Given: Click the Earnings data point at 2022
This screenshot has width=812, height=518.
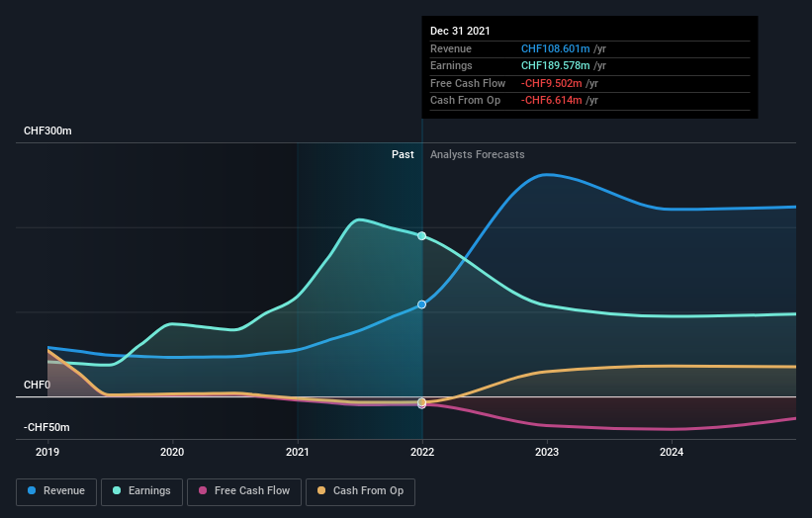Looking at the screenshot, I should point(422,236).
